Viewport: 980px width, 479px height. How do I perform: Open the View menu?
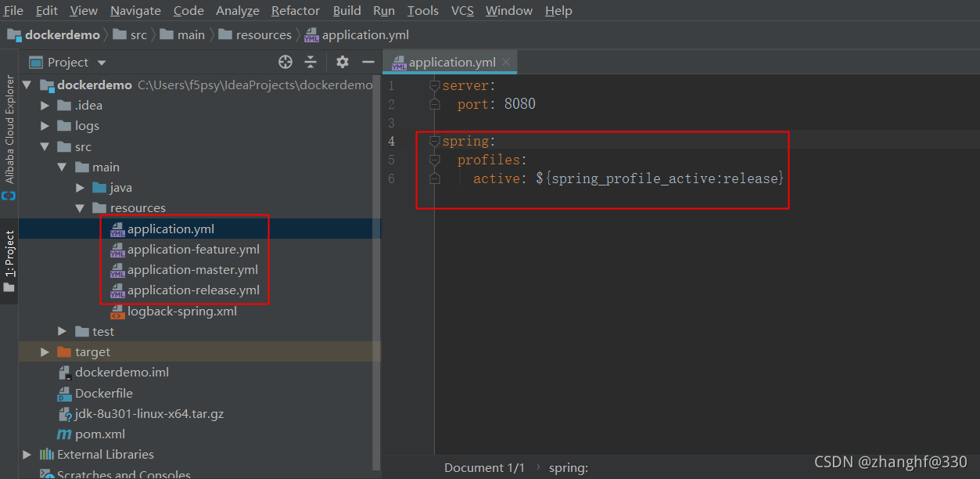click(84, 10)
